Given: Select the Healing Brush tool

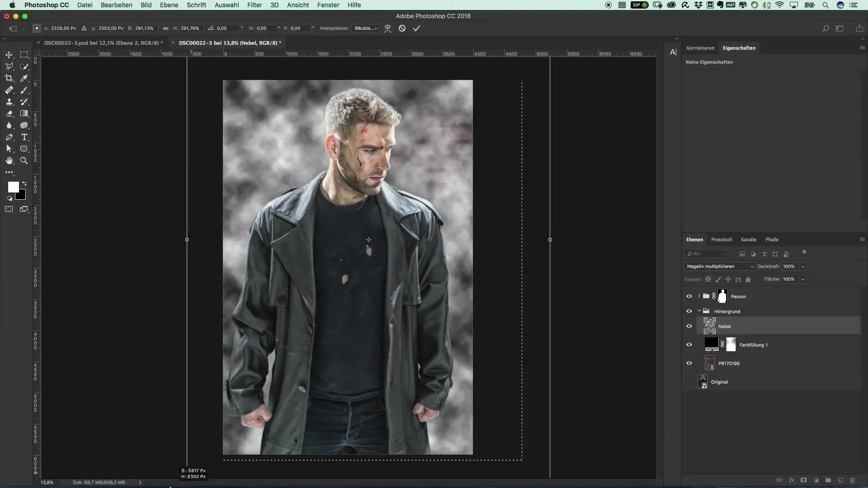Looking at the screenshot, I should tap(9, 90).
